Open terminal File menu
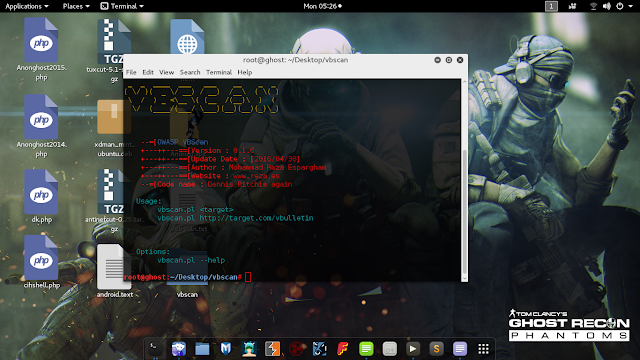 pos(131,72)
